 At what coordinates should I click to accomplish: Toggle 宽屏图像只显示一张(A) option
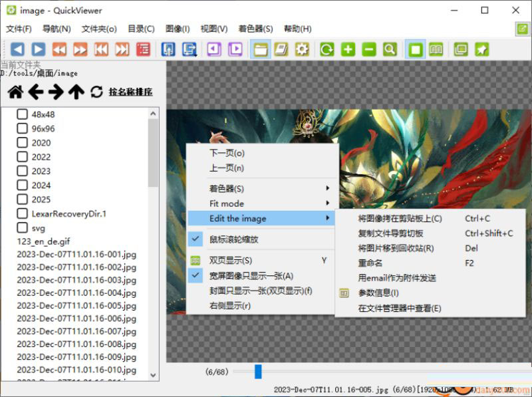point(261,276)
